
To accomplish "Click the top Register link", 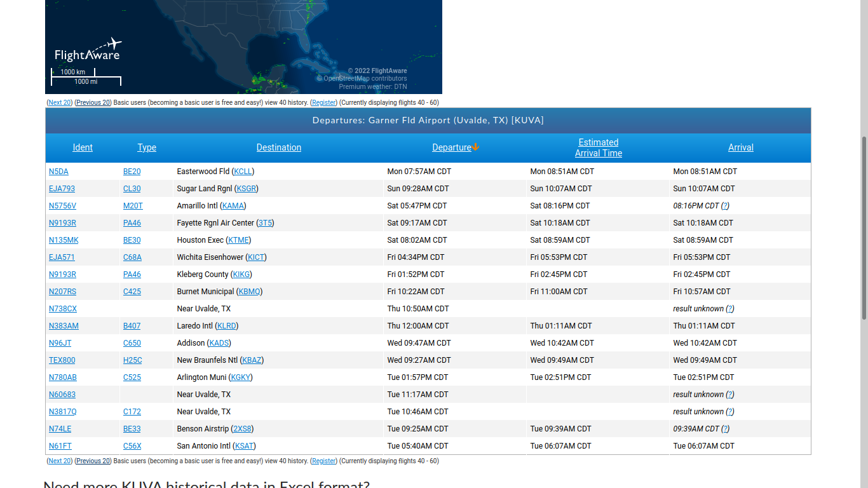I will pos(324,102).
